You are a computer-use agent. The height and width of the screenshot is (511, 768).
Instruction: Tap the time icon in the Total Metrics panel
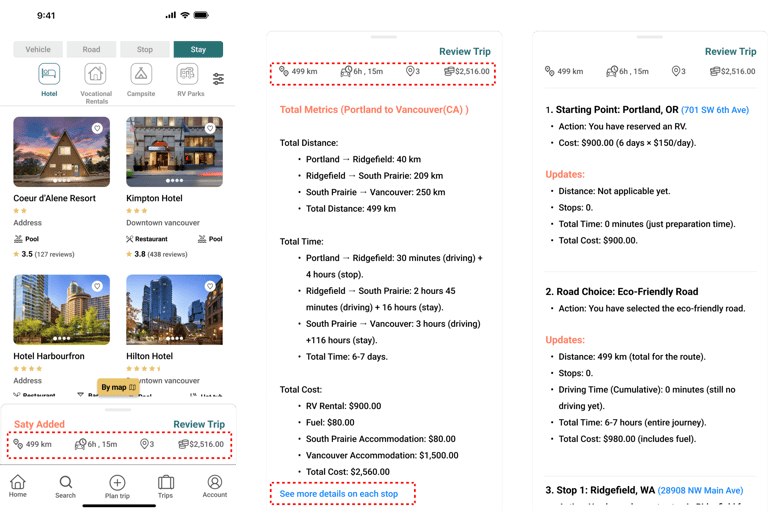(x=346, y=72)
